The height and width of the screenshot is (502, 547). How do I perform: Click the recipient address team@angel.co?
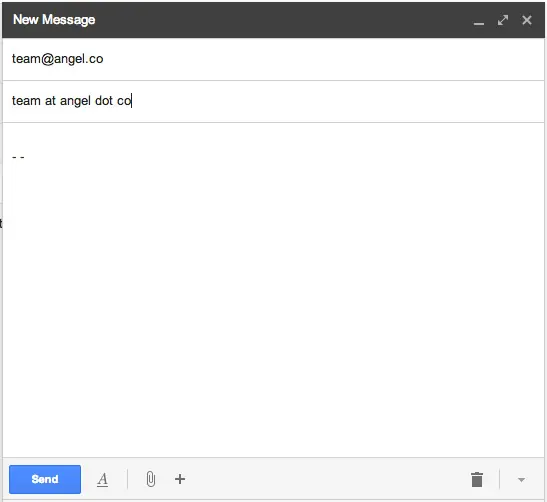[58, 59]
